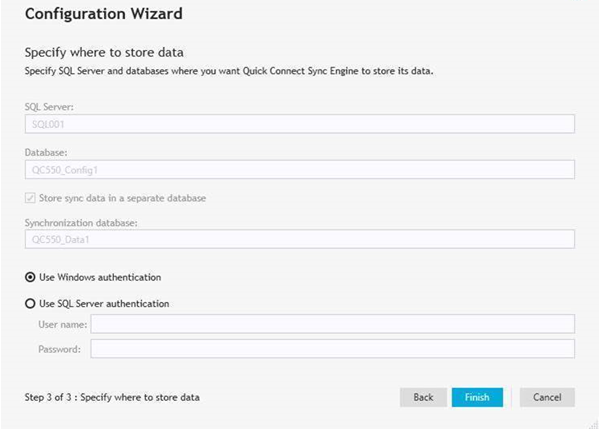Choose Use SQL Server authentication option
604x432 pixels.
[30, 303]
